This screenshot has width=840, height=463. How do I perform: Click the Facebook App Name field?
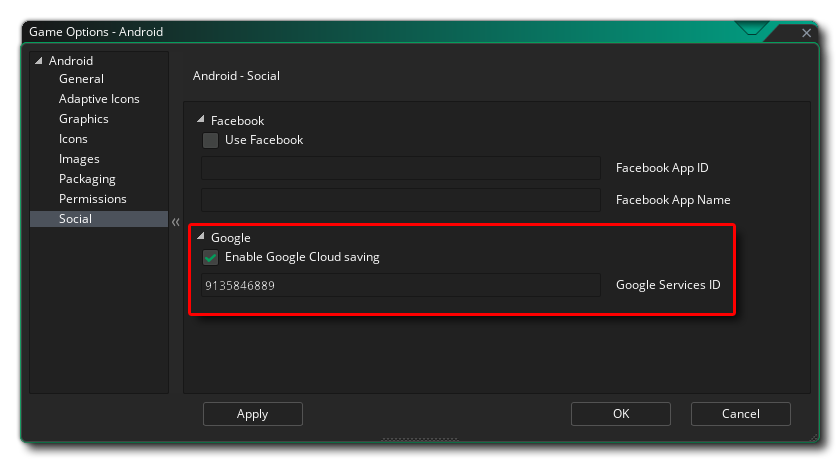point(401,200)
